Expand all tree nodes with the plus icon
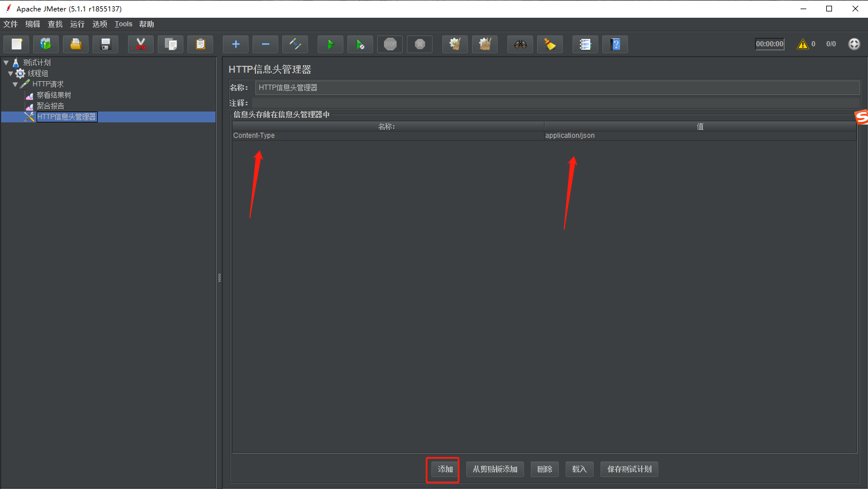Screen dimensions: 868x489 coord(235,44)
